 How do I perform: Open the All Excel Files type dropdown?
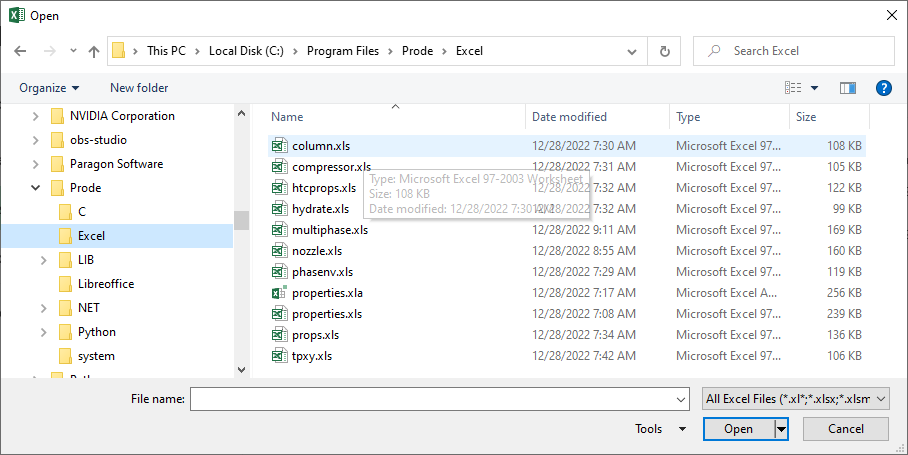click(x=796, y=399)
